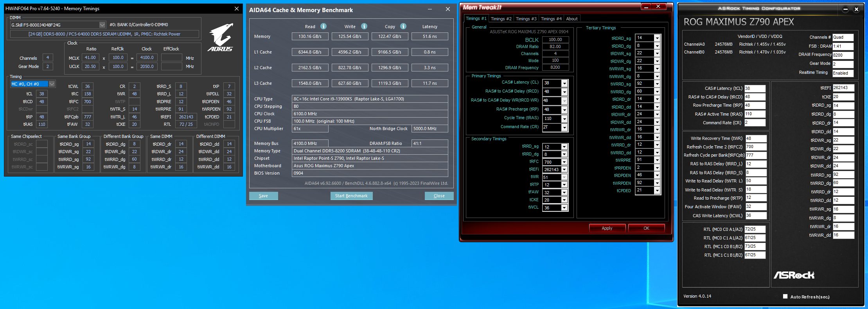
Task: Open the MC #0, CH #0 timing dropdown
Action: [52, 84]
